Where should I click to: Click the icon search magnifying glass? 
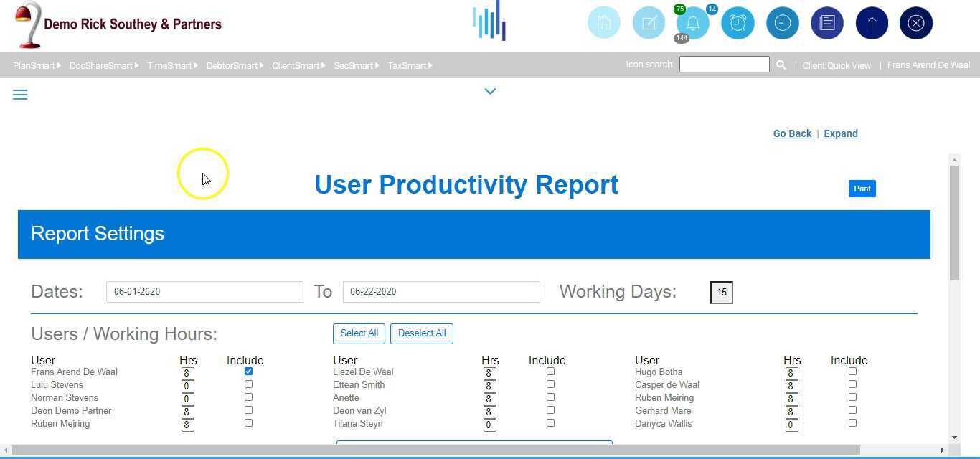click(781, 65)
